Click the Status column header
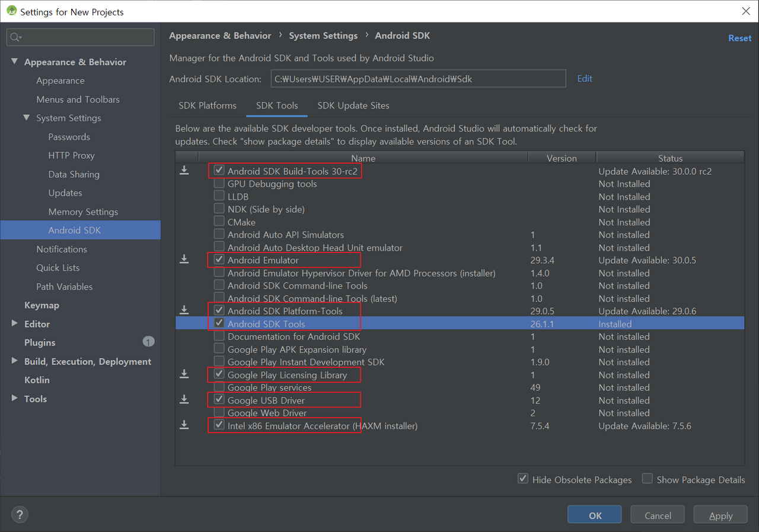This screenshot has width=759, height=532. point(670,158)
